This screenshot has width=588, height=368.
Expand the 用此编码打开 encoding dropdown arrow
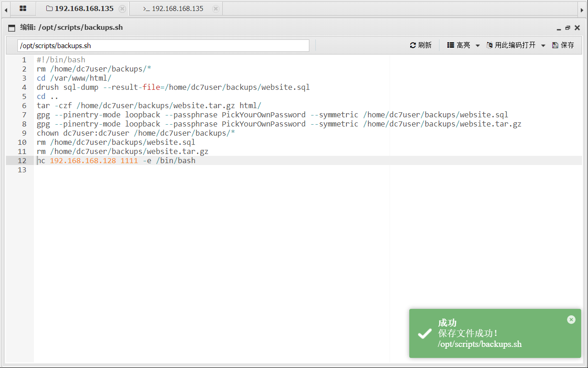(x=543, y=45)
